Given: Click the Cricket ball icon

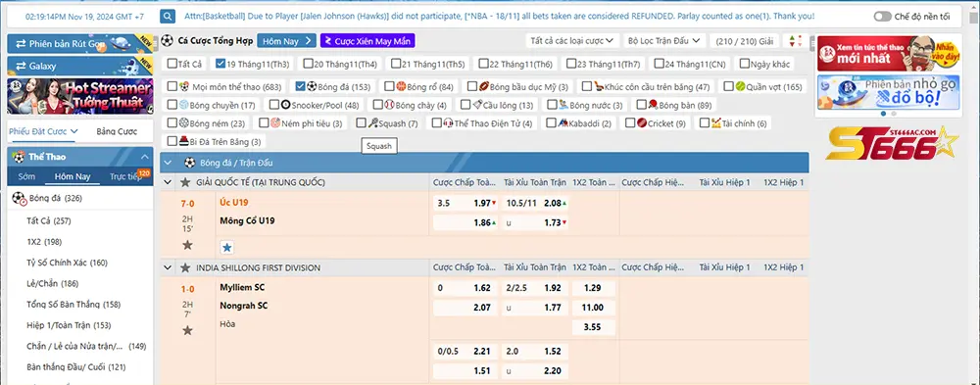Looking at the screenshot, I should click(642, 123).
